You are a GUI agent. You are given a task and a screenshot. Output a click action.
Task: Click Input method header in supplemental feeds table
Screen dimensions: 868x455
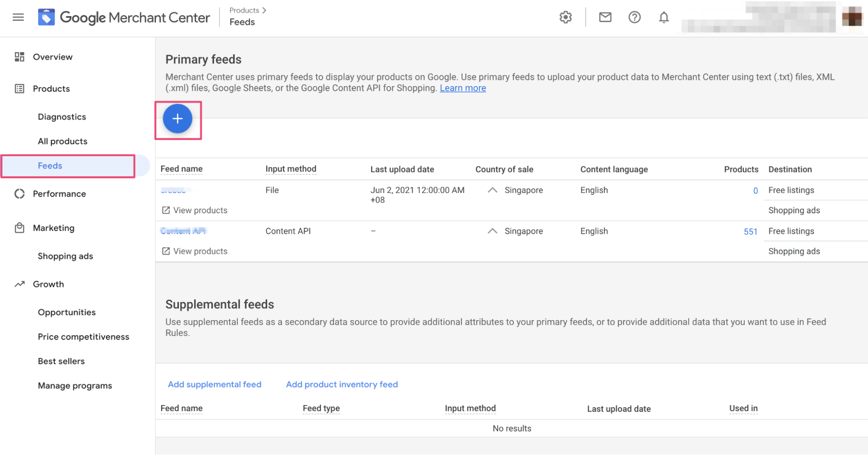(470, 409)
